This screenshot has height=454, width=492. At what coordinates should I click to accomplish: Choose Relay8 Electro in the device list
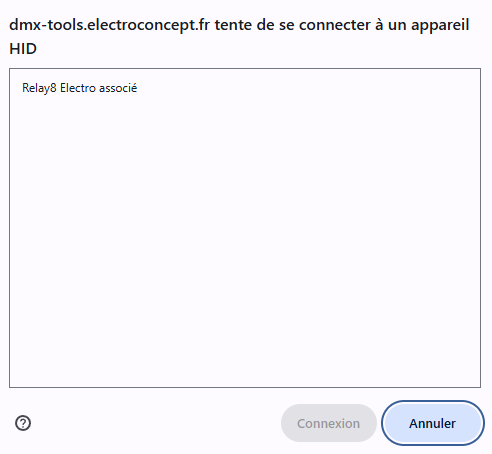[x=245, y=88]
